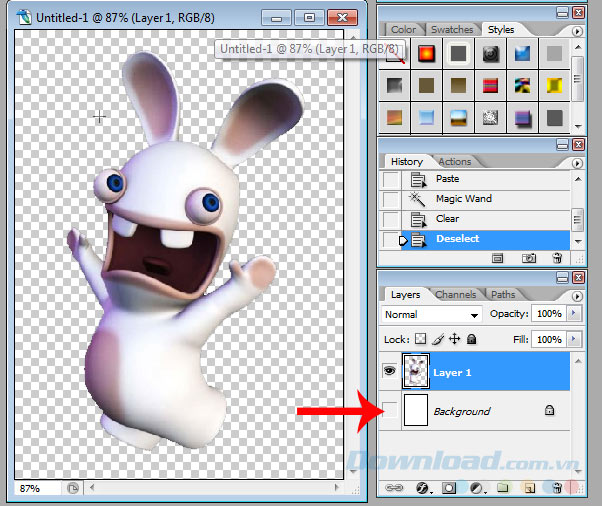This screenshot has height=506, width=602.
Task: Expand the Opacity slider arrow
Action: (x=573, y=314)
